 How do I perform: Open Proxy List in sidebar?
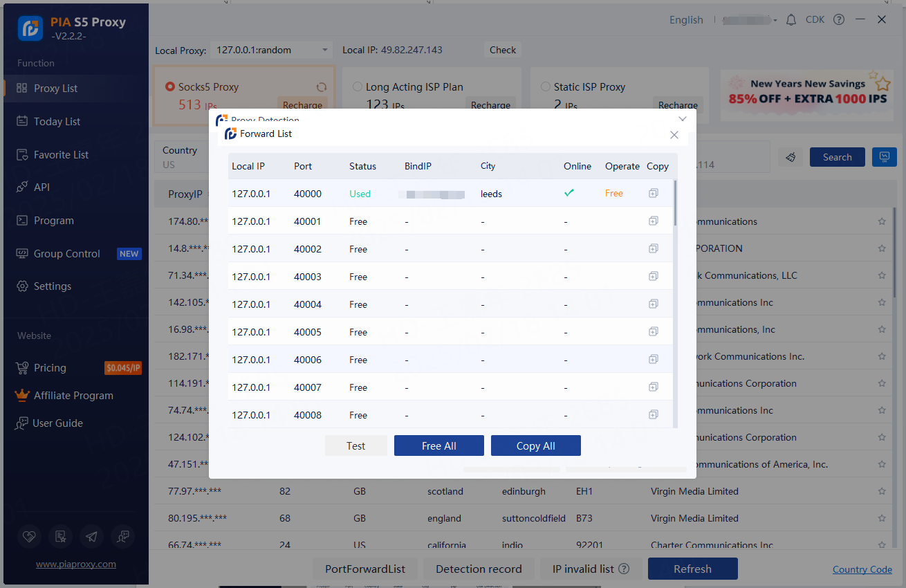click(x=76, y=88)
